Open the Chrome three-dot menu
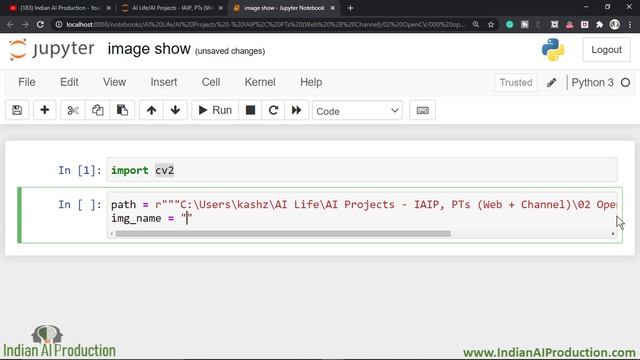Screen dimensions: 640x360 point(630,24)
